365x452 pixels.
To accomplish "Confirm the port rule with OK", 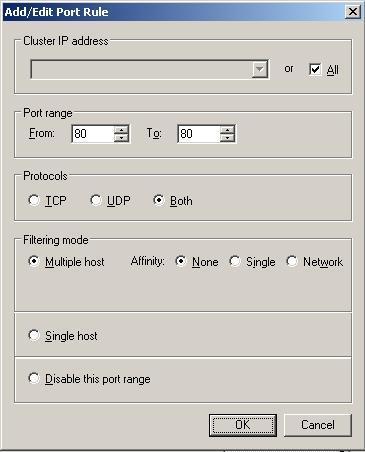I will tap(243, 425).
